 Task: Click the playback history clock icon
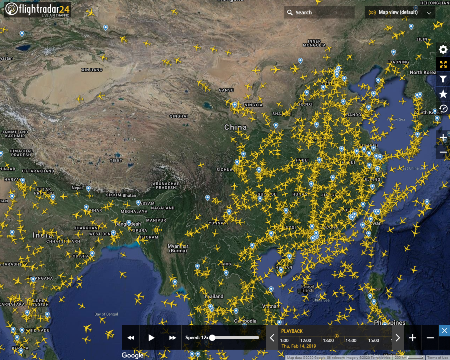coord(443,109)
